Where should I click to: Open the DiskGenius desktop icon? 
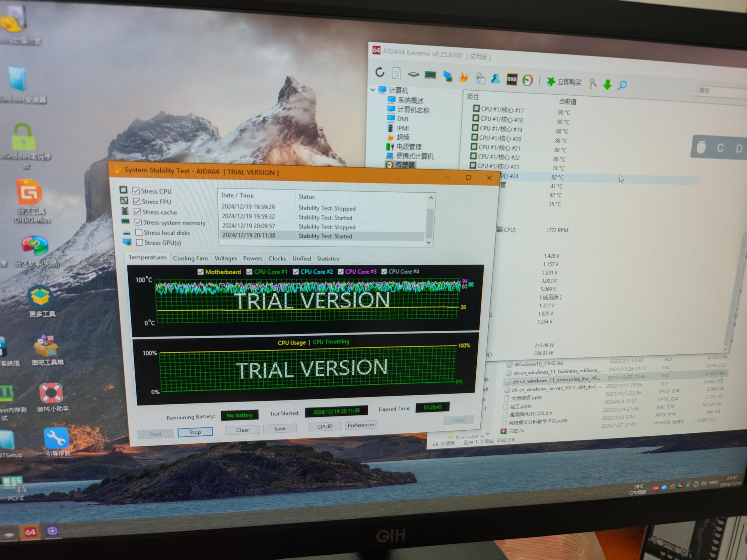click(30, 193)
